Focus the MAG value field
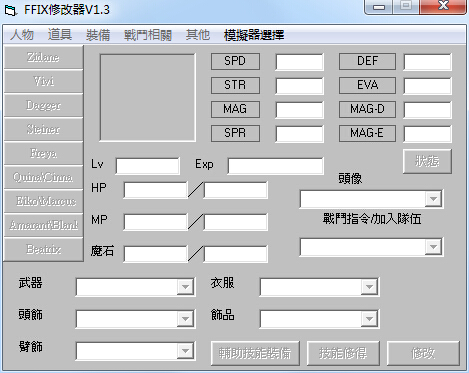 click(x=299, y=110)
